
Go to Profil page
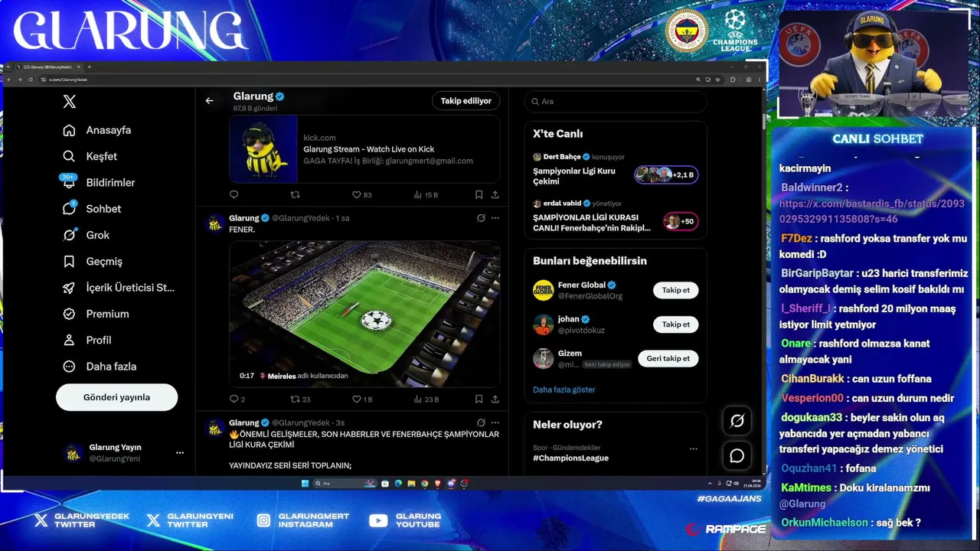[x=87, y=340]
